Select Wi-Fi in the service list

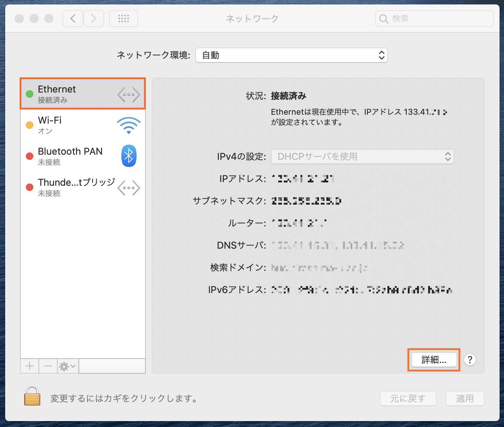[83, 125]
